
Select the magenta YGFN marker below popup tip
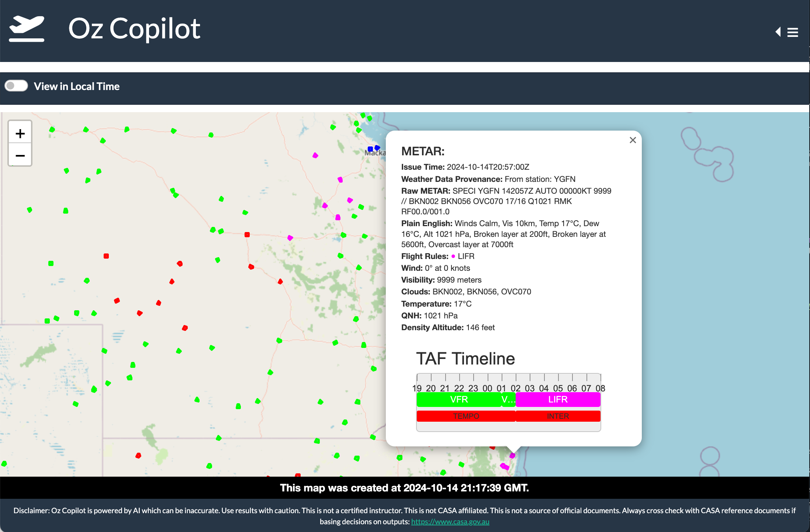tap(512, 456)
